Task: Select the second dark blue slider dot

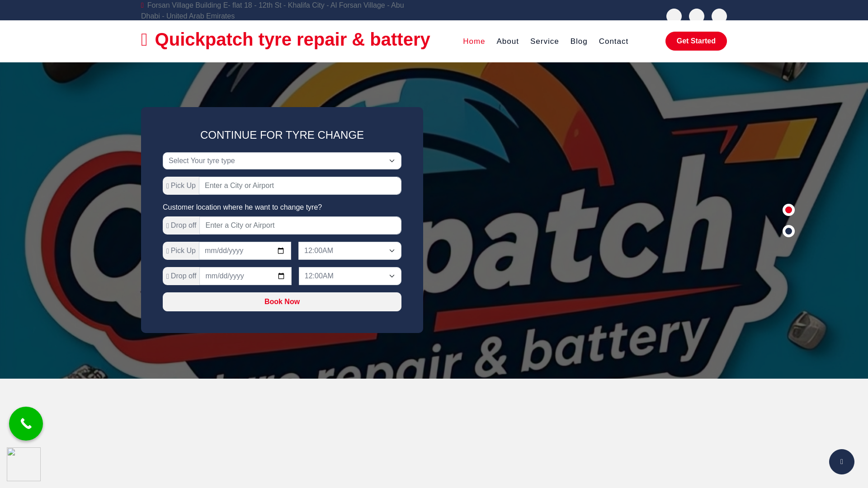Action: tap(788, 231)
